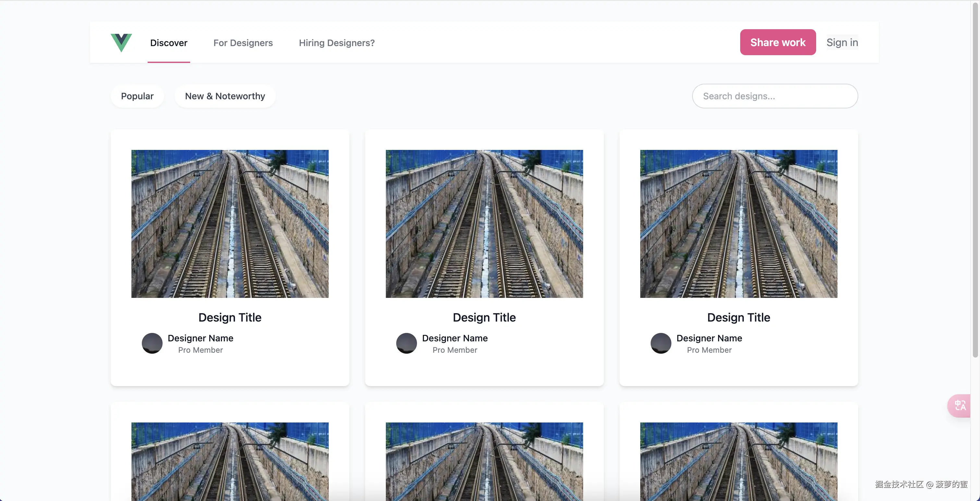Viewport: 980px width, 501px height.
Task: Open Hiring Designers? menu item
Action: tap(336, 43)
